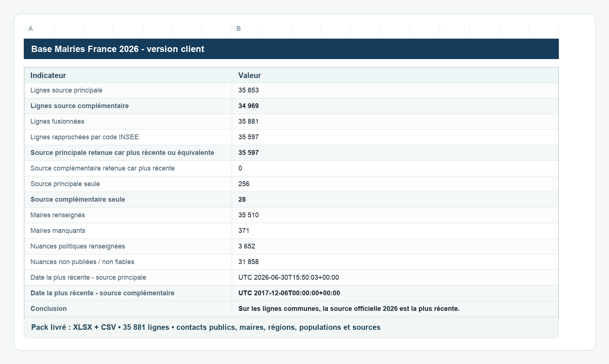The width and height of the screenshot is (609, 364).
Task: Click 'Source complémentaire retenue car plus récente' cell
Action: [128, 169]
